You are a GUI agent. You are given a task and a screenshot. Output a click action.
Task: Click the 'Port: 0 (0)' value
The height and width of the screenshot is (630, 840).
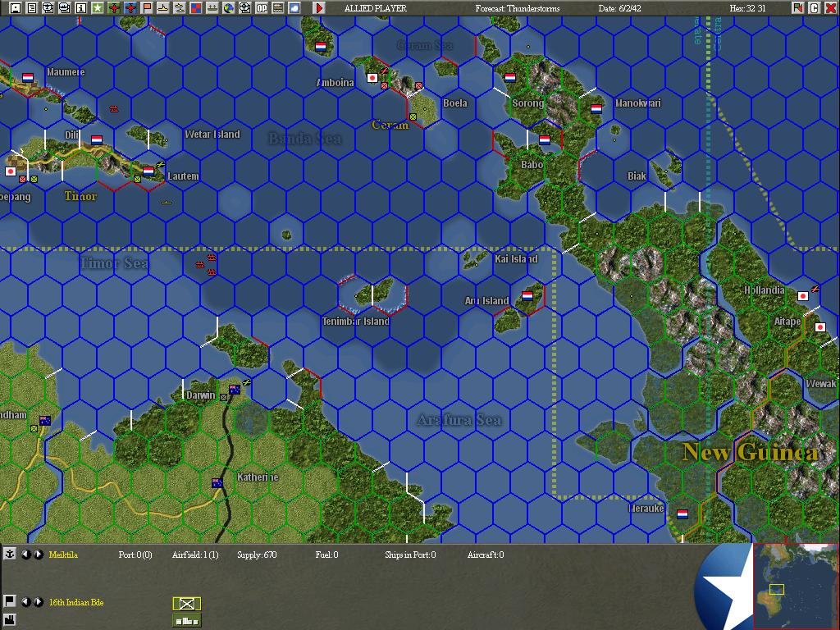135,555
